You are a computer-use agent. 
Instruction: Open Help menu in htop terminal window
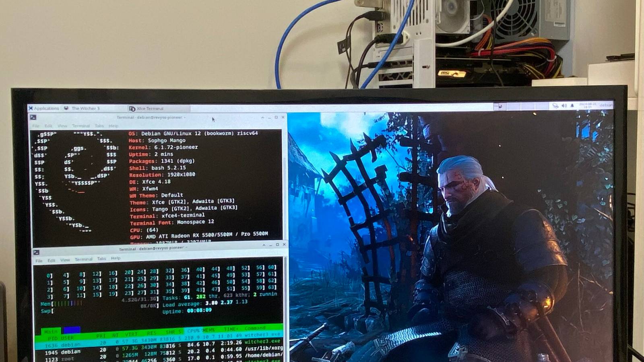[x=116, y=258]
